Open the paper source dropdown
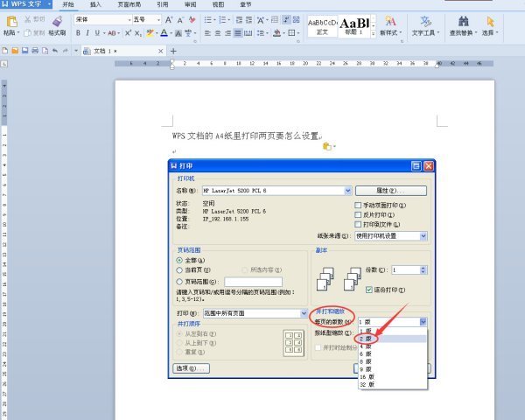The image size is (525, 420). pyautogui.click(x=423, y=235)
